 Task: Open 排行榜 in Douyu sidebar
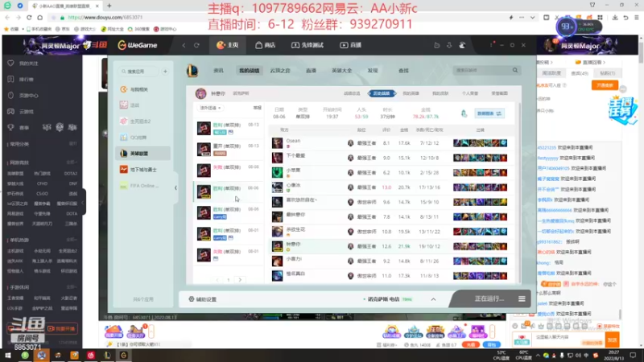pyautogui.click(x=23, y=79)
